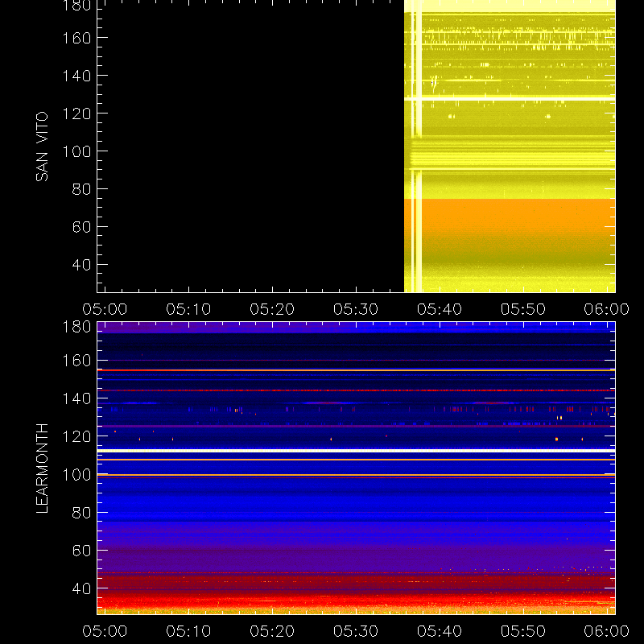Click the 100 tick label on Learmonth axis
The image size is (644, 644).
point(76,475)
